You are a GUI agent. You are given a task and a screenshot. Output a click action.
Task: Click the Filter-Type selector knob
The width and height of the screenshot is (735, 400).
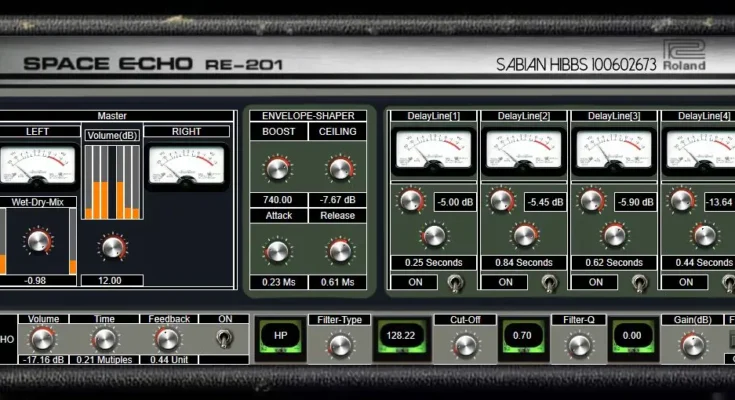point(340,346)
